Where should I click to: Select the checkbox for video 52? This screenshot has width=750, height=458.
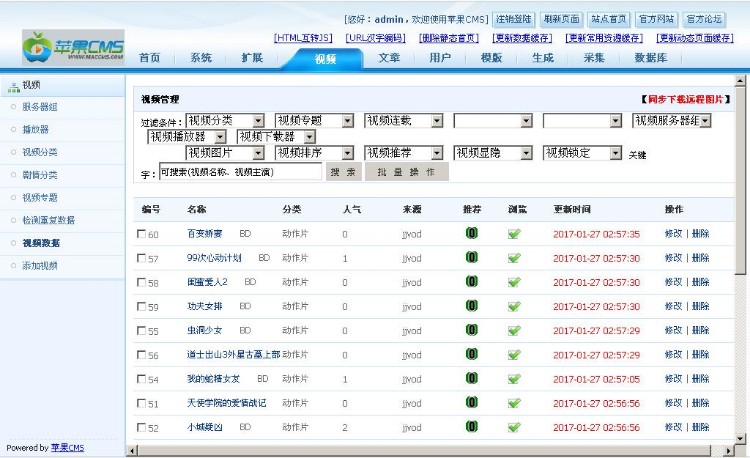141,427
